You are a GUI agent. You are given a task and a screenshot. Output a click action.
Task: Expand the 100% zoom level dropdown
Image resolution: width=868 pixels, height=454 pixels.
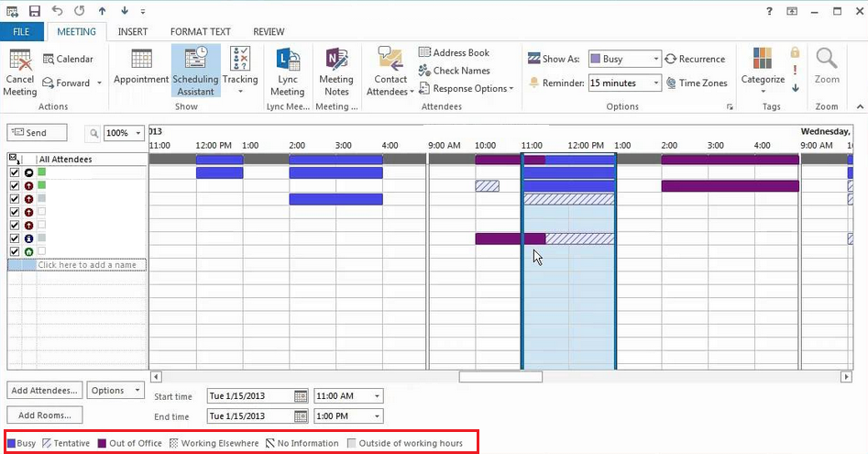[138, 133]
